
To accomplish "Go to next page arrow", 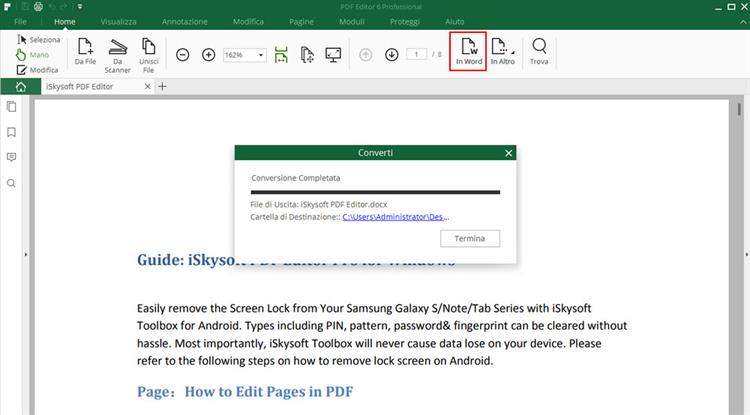I will pyautogui.click(x=392, y=55).
